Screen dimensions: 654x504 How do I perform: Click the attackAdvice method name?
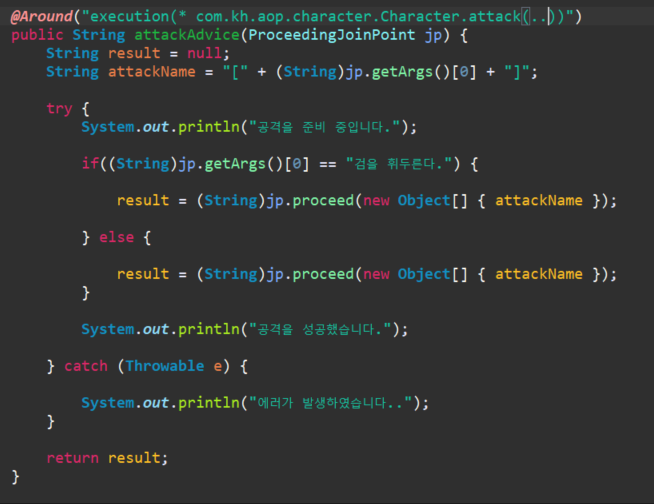(x=186, y=35)
